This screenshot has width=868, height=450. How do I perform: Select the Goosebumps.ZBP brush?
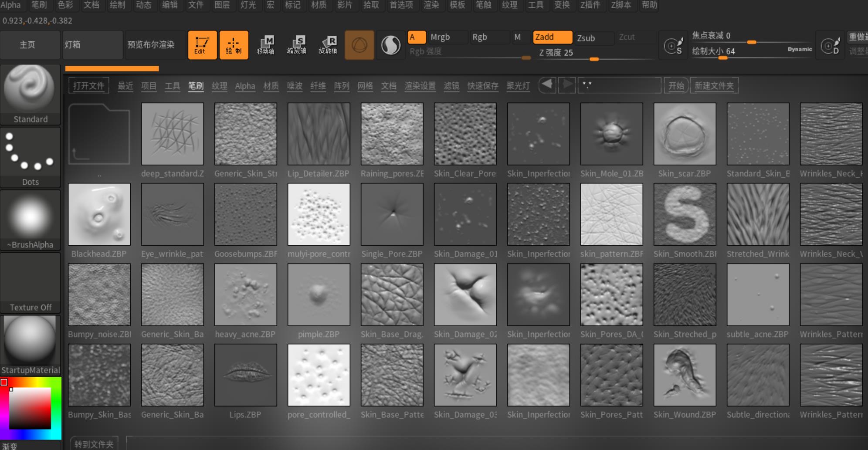click(x=246, y=214)
